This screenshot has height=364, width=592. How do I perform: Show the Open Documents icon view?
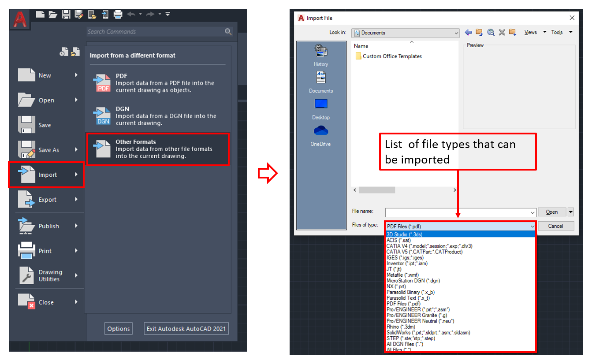[76, 52]
